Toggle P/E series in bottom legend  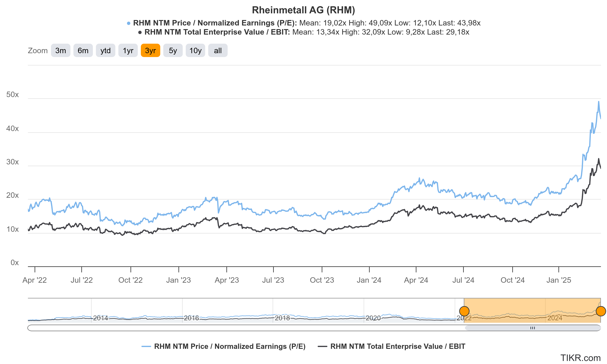pyautogui.click(x=224, y=346)
